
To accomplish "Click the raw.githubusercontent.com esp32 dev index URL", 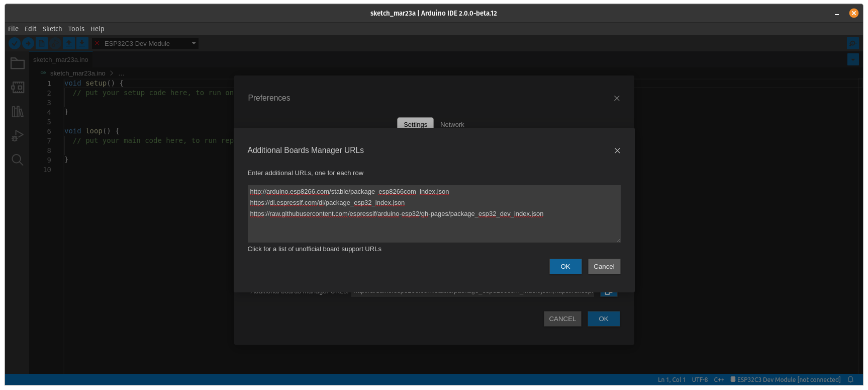I will [397, 213].
